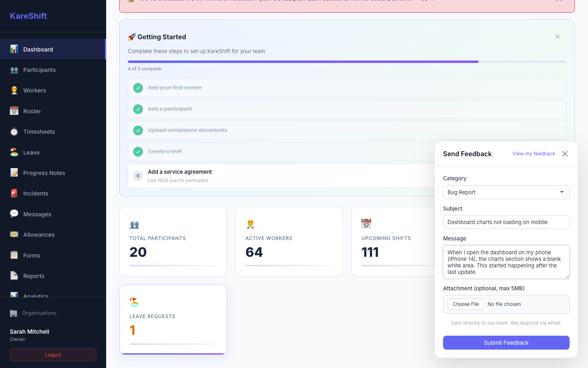
Task: Click the checkmark for Create a shift
Action: click(x=138, y=152)
